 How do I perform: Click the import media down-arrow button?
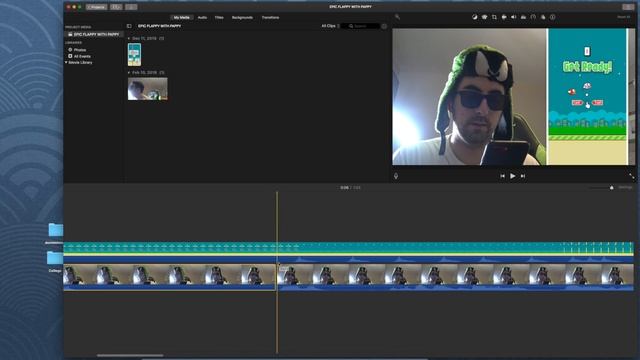[x=131, y=7]
